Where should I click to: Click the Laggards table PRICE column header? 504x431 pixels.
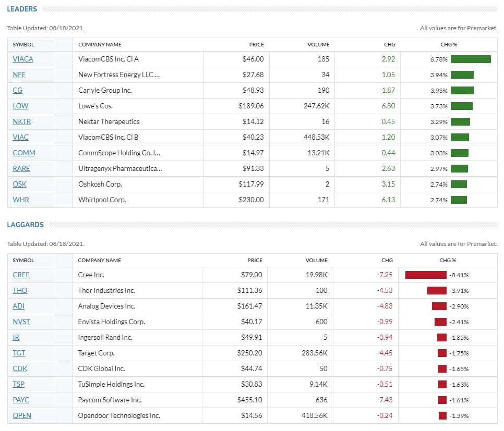(255, 261)
